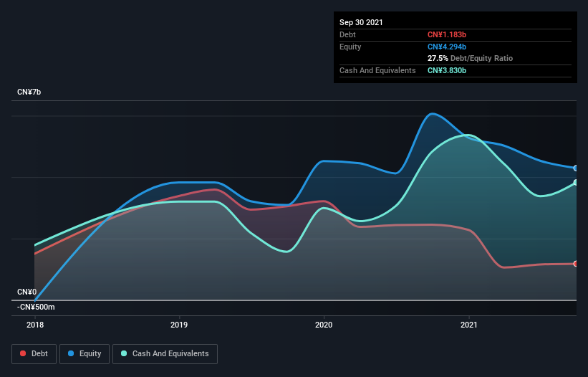Select the 2020 x-axis label
This screenshot has width=588, height=377.
click(324, 325)
